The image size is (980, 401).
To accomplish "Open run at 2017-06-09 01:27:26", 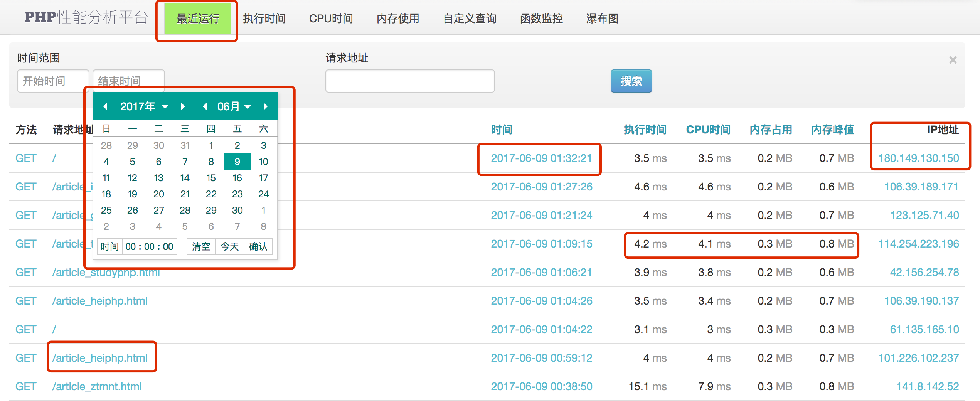I will [x=541, y=187].
